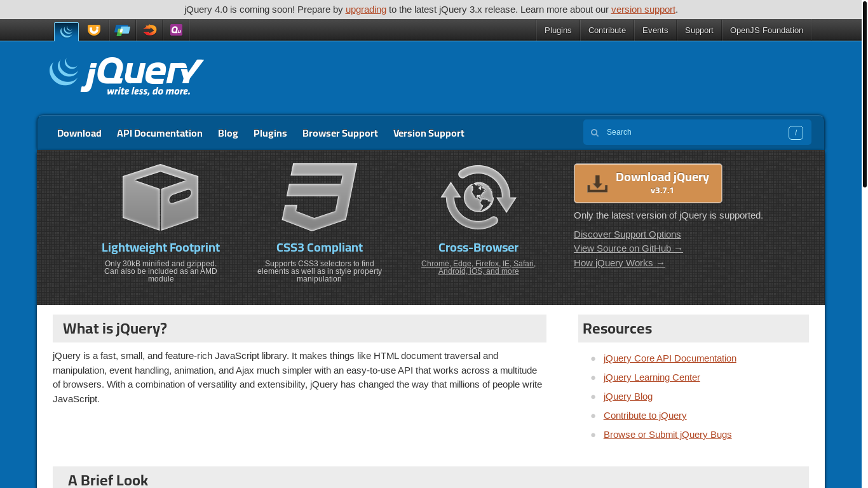Viewport: 868px width, 488px height.
Task: Open the QUnit project icon
Action: (176, 30)
